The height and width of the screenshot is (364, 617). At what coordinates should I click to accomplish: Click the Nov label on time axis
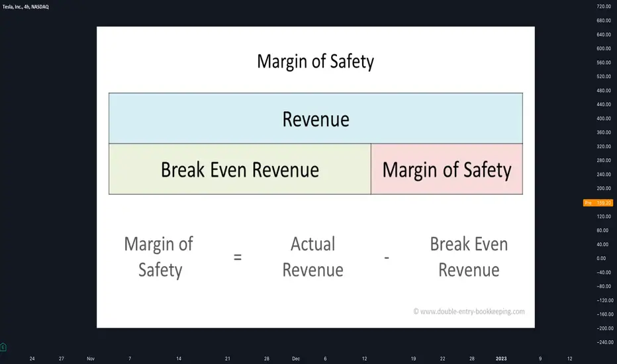(91, 359)
